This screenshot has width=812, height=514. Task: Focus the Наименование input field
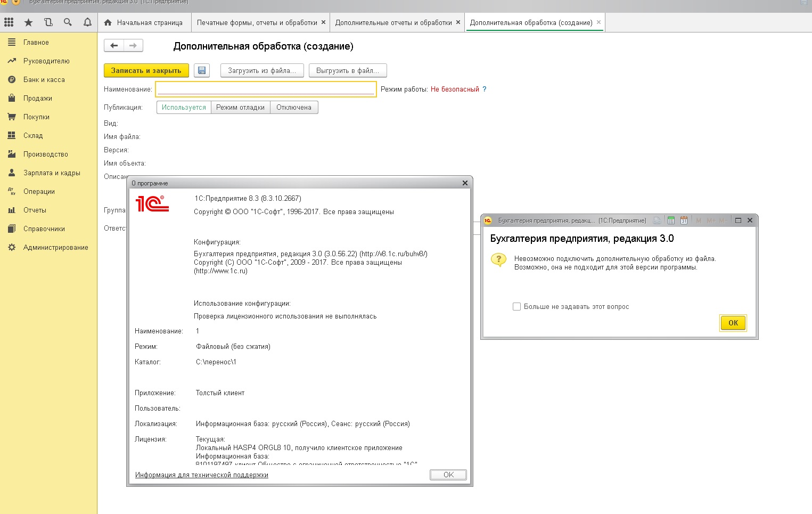(266, 89)
